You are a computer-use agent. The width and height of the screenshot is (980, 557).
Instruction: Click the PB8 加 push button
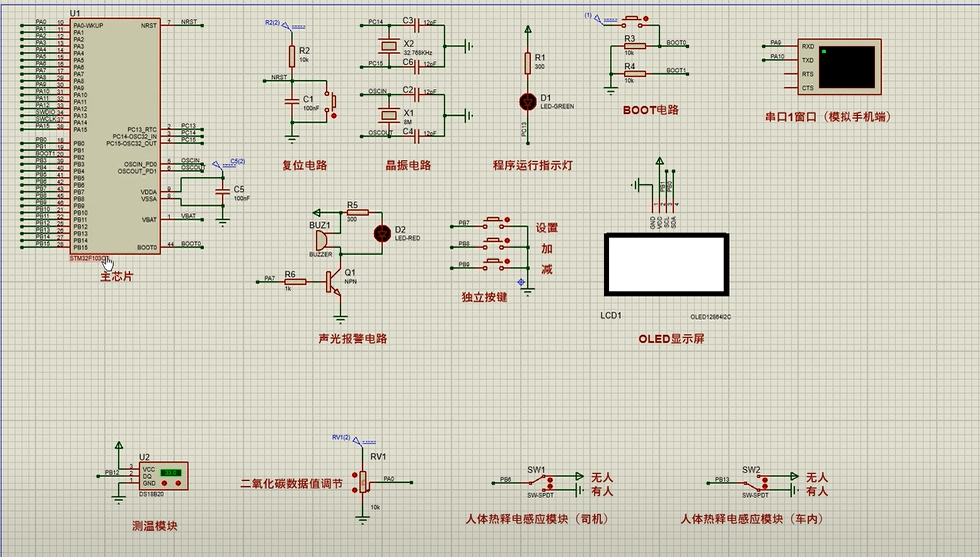497,243
